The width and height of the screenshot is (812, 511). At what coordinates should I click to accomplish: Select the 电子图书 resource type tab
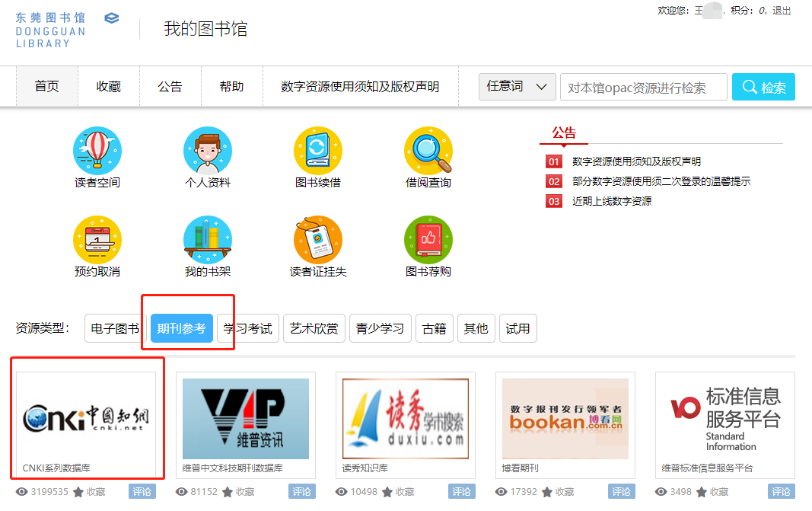click(x=115, y=328)
